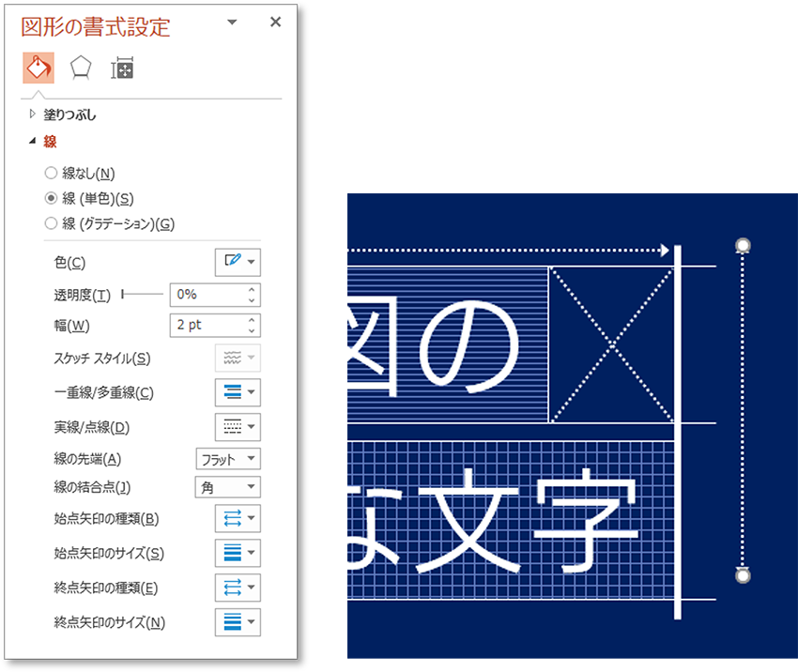
Task: Select the selected vertical dotted line
Action: pos(743,410)
